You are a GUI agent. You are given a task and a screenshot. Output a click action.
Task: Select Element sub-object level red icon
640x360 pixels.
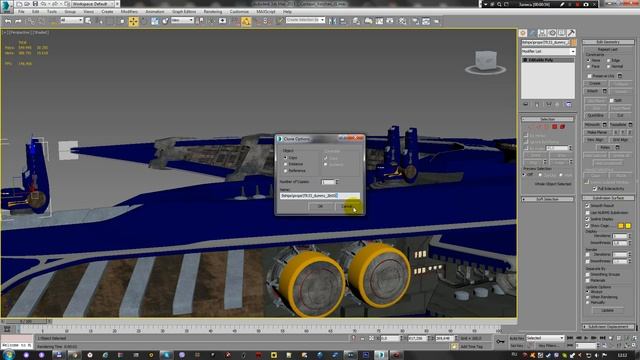coord(562,127)
